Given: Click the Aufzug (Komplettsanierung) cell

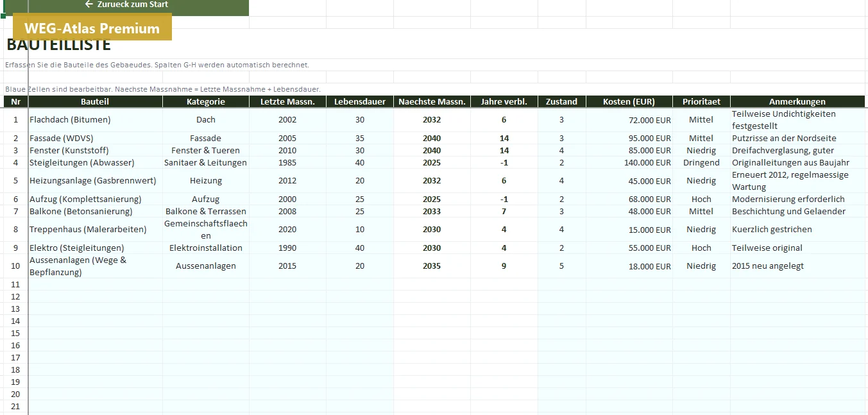Looking at the screenshot, I should pyautogui.click(x=95, y=199).
